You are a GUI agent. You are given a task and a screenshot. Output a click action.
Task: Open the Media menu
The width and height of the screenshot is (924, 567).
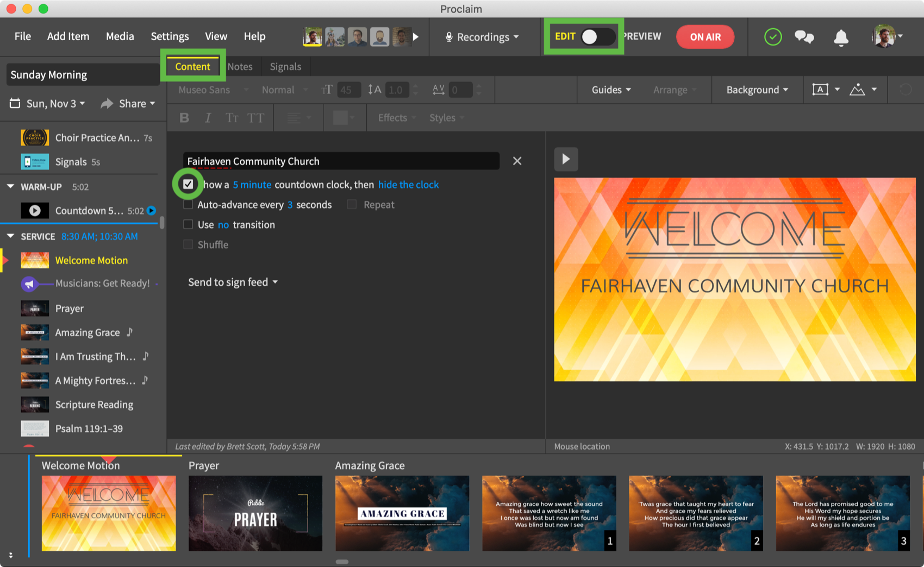coord(120,36)
